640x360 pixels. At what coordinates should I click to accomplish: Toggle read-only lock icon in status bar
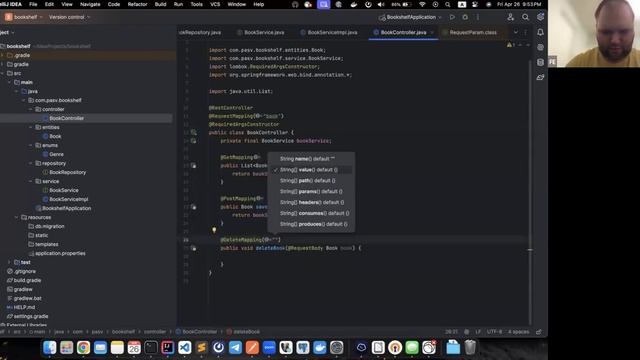click(539, 332)
